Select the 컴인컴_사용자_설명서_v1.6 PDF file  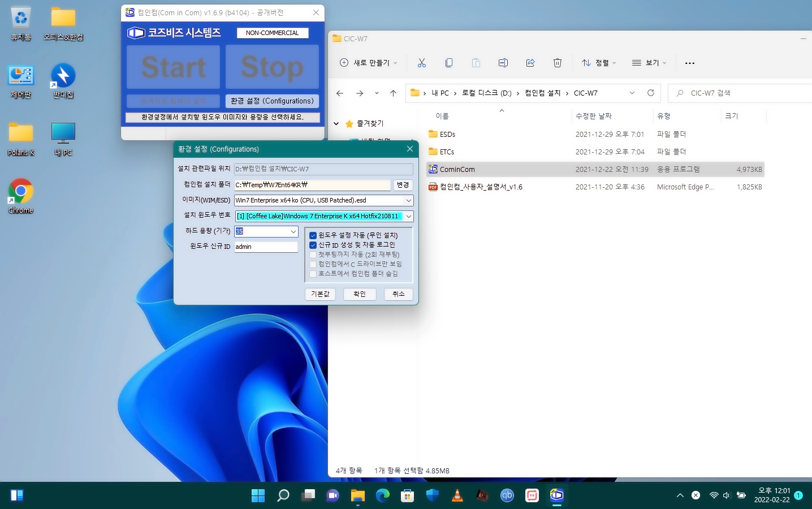[595, 187]
